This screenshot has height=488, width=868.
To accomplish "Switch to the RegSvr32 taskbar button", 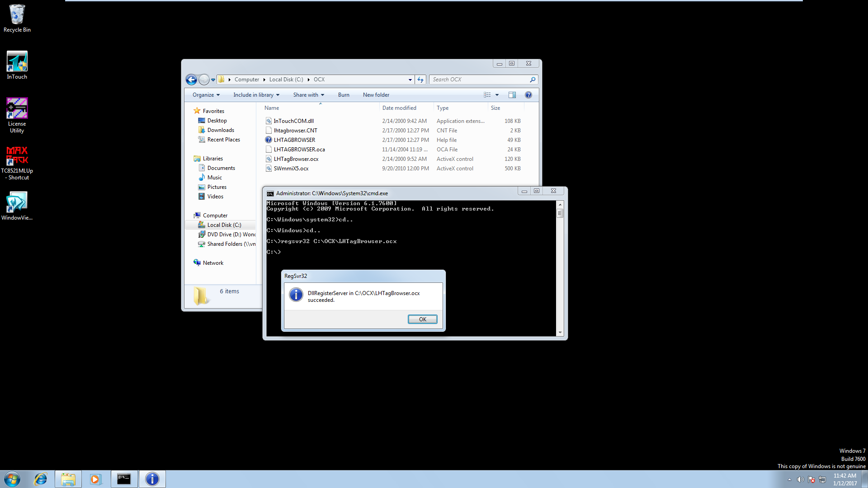I will (152, 479).
